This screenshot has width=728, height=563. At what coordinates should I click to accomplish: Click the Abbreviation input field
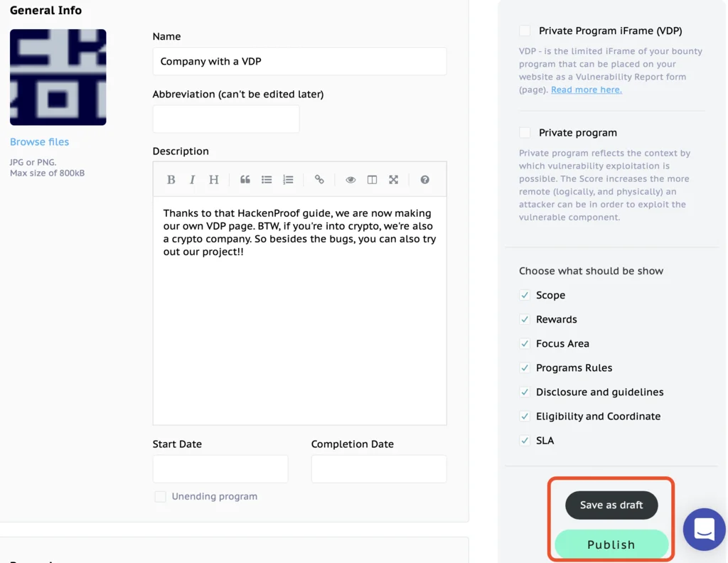pyautogui.click(x=226, y=119)
